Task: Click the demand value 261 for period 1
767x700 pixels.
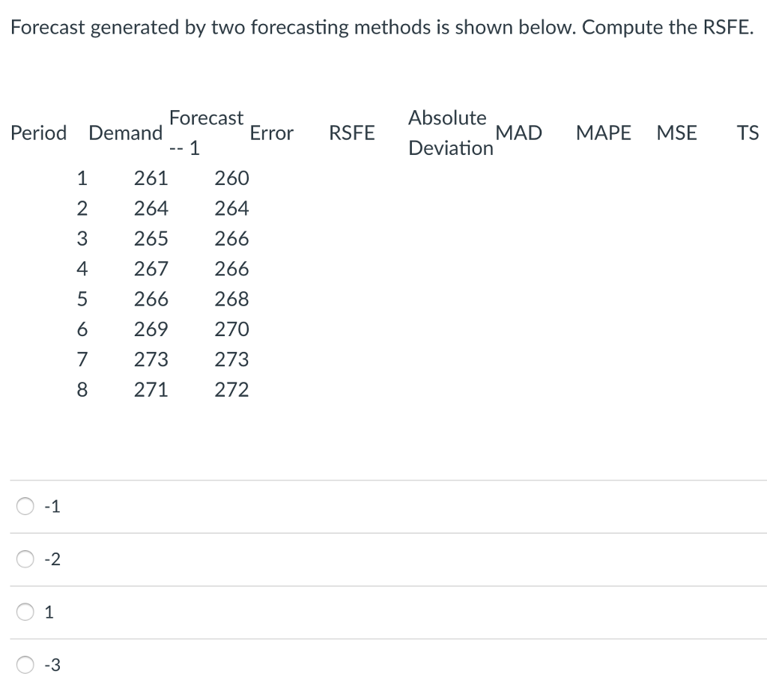Action: click(151, 178)
